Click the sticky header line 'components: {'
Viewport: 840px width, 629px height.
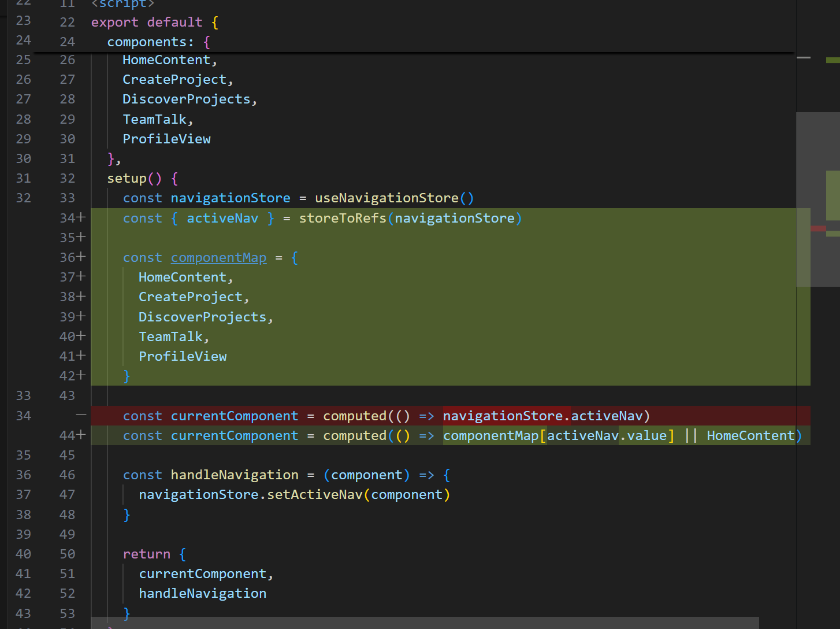159,42
